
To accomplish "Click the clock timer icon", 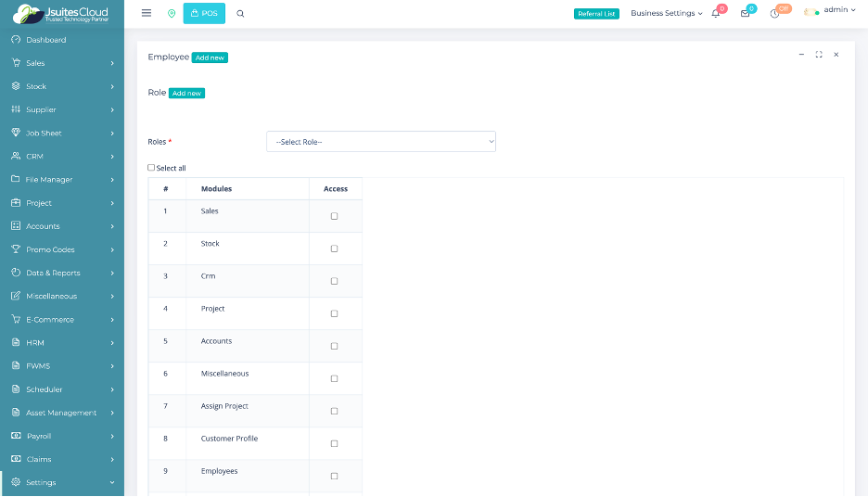I will coord(774,14).
